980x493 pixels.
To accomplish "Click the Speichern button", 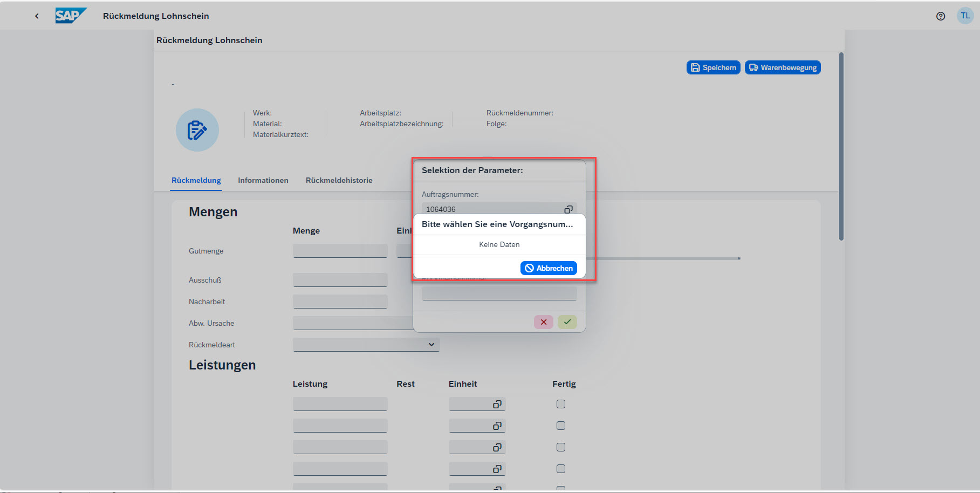I will tap(713, 67).
